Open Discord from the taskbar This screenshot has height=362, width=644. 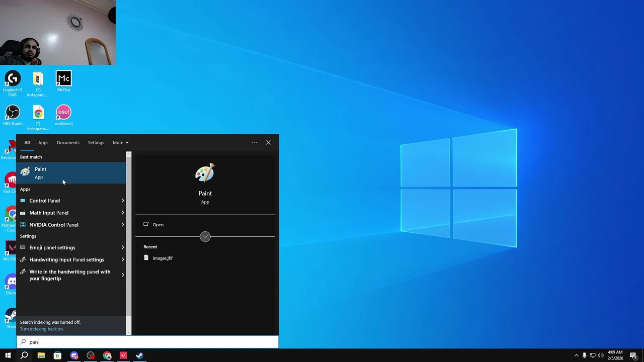74,355
